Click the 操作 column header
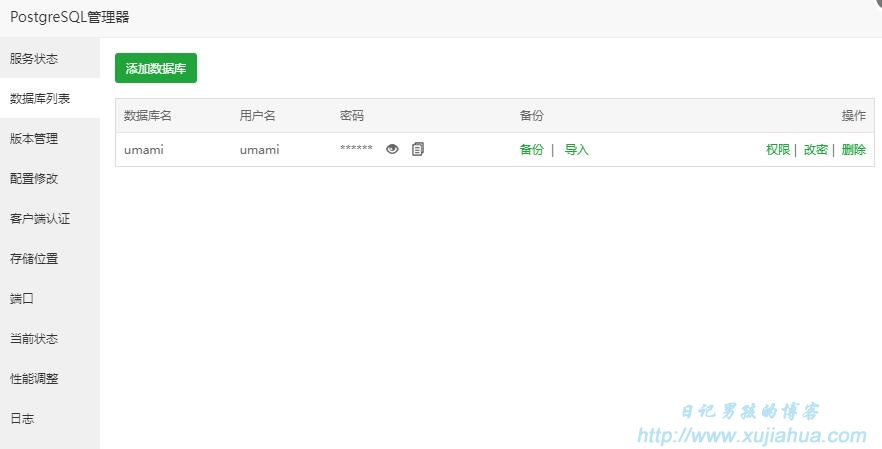Image resolution: width=882 pixels, height=449 pixels. click(853, 115)
